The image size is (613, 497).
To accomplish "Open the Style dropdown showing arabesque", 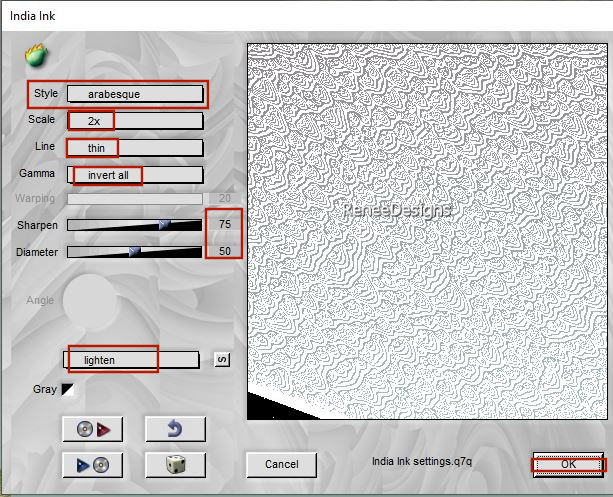I will pos(135,94).
